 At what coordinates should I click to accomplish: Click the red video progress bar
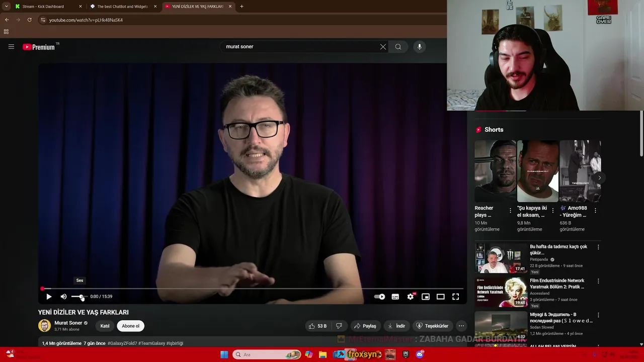coord(253,289)
